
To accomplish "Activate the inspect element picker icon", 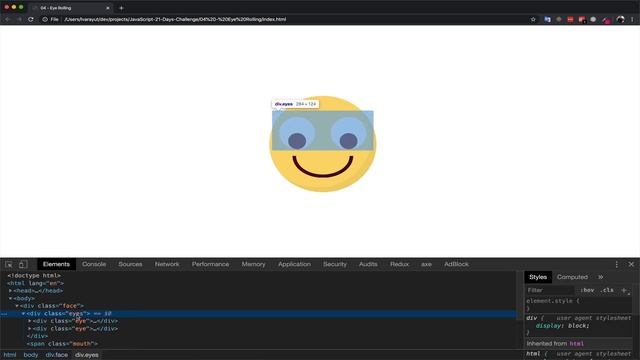I will pyautogui.click(x=9, y=264).
